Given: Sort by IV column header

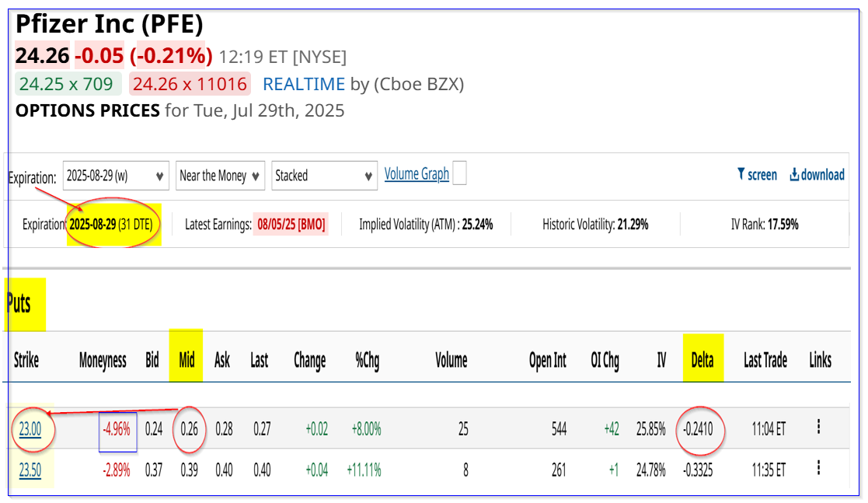Looking at the screenshot, I should coord(661,360).
